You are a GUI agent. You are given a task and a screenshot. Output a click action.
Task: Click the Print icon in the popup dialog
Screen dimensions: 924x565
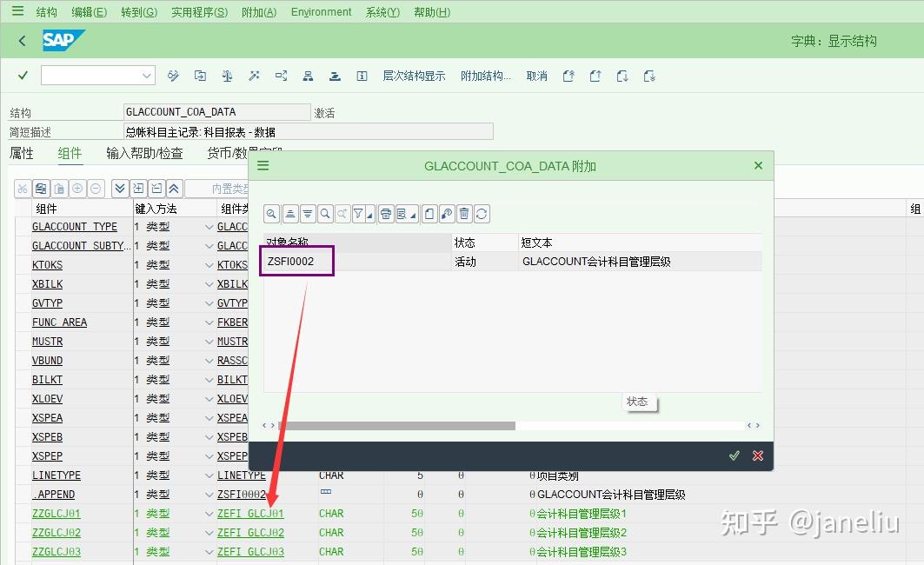click(385, 213)
